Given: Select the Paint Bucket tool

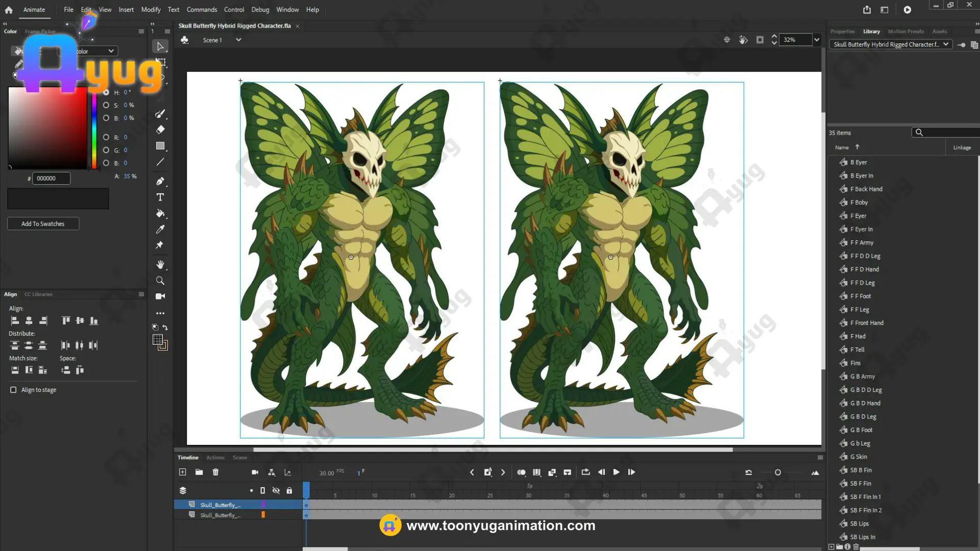Looking at the screenshot, I should click(x=160, y=213).
